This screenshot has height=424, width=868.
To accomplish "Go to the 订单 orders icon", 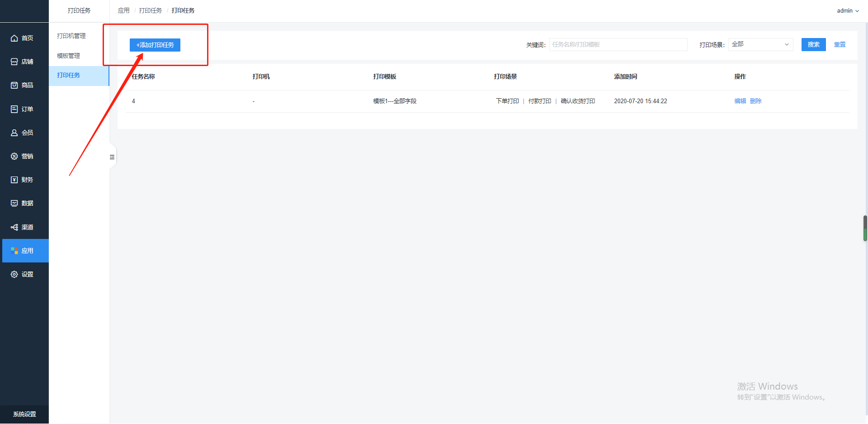I will click(14, 109).
